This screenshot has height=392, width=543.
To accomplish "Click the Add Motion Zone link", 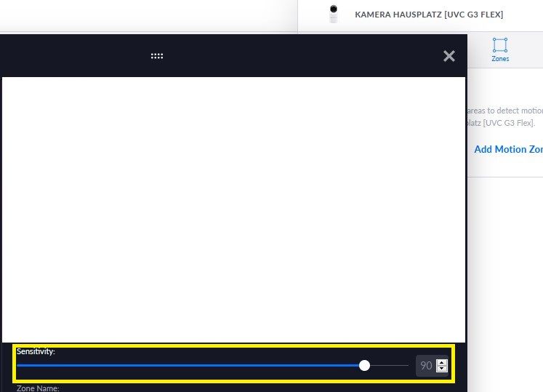I will (x=508, y=149).
